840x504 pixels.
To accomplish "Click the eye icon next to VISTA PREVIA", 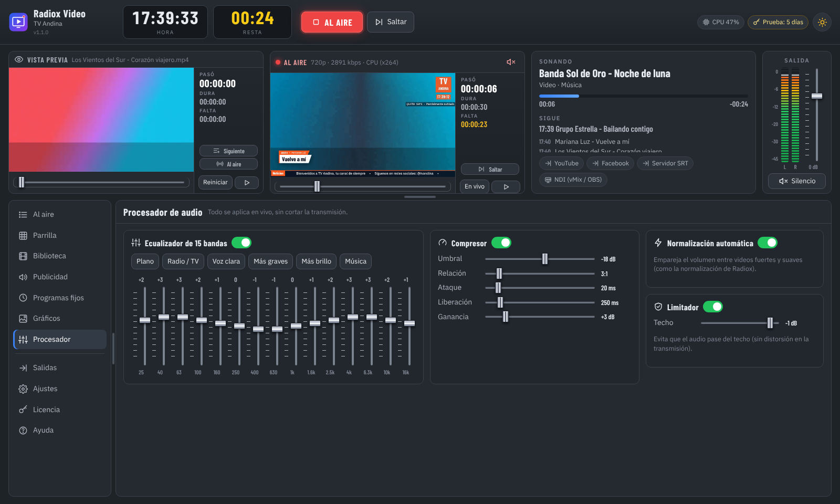I will click(19, 60).
